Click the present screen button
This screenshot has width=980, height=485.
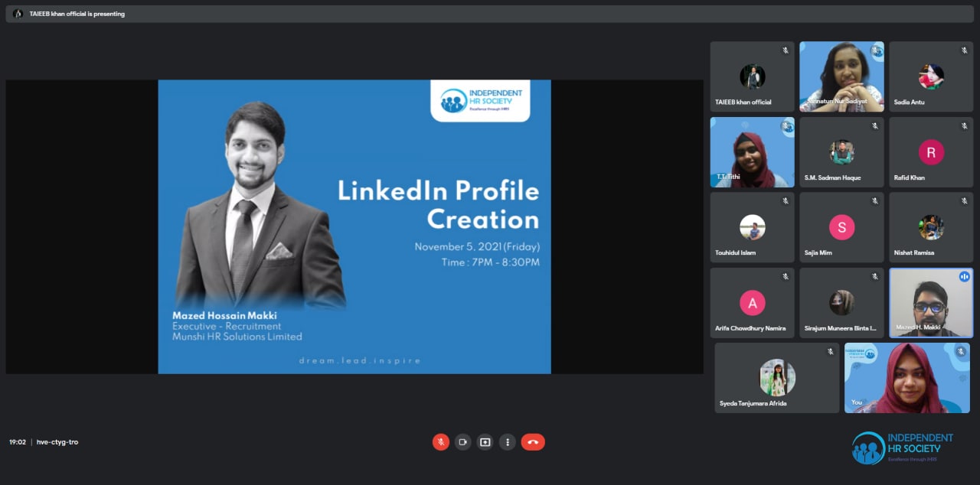click(485, 441)
